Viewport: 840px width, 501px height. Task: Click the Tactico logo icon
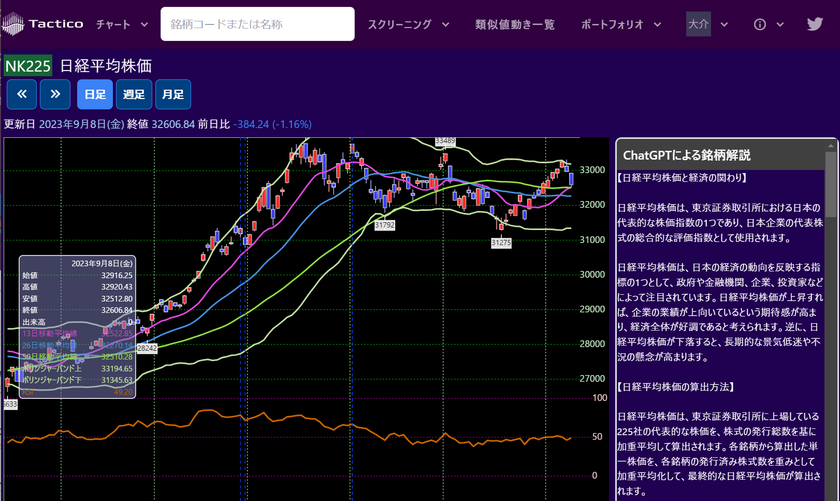pos(13,24)
